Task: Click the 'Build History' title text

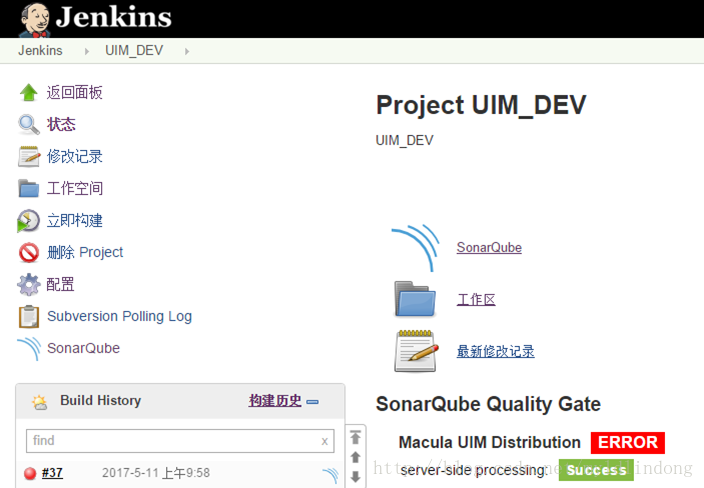Action: coord(101,400)
